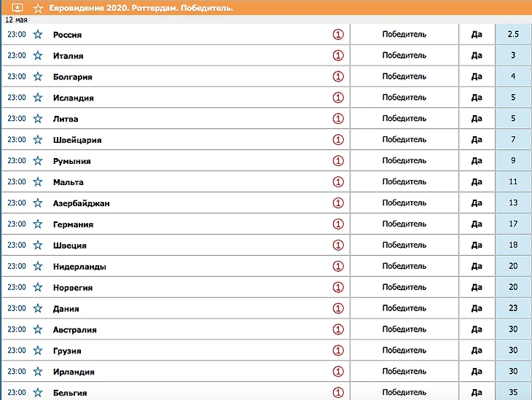Image resolution: width=532 pixels, height=400 pixels.
Task: Open circled 1 icon in Швейцария row
Action: tap(338, 139)
